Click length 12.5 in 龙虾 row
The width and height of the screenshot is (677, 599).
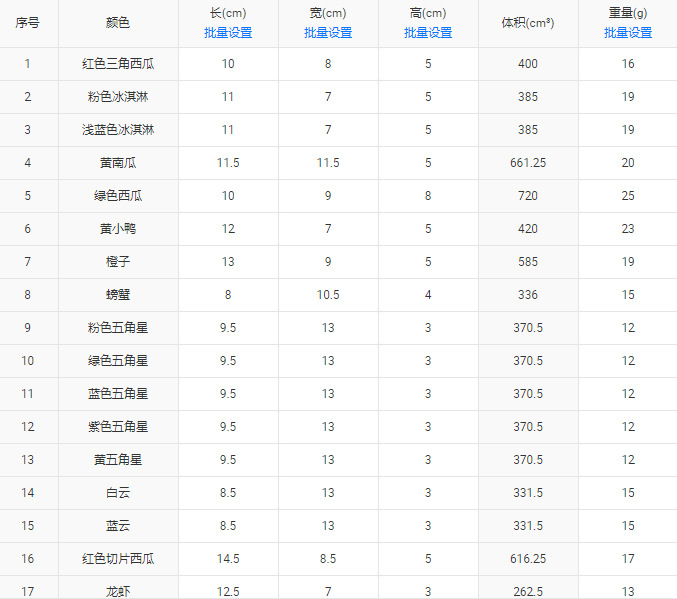[x=228, y=592]
